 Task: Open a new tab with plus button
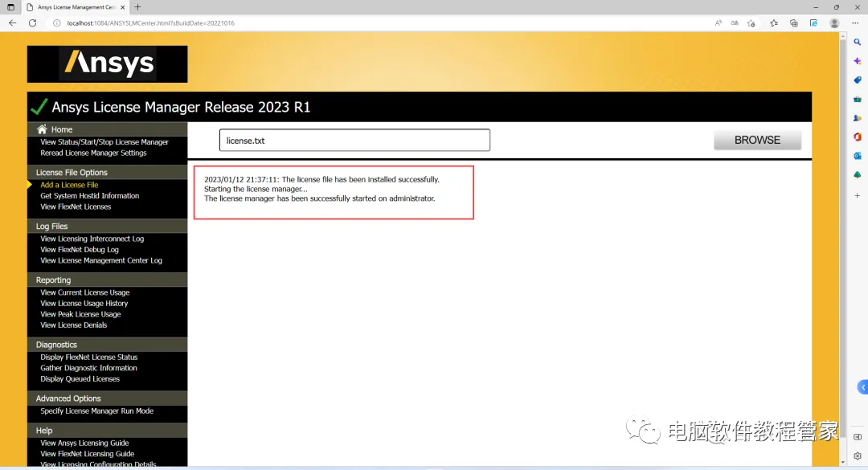pyautogui.click(x=138, y=7)
